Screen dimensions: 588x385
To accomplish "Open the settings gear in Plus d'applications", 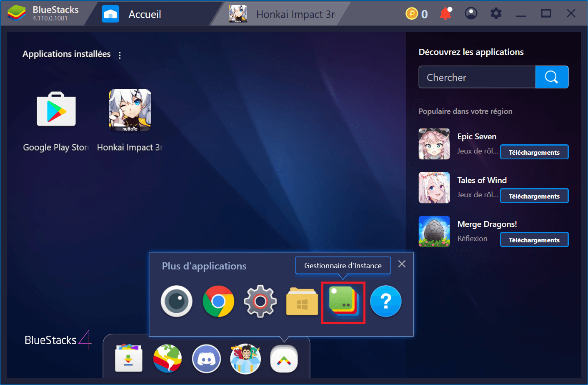I will 260,301.
